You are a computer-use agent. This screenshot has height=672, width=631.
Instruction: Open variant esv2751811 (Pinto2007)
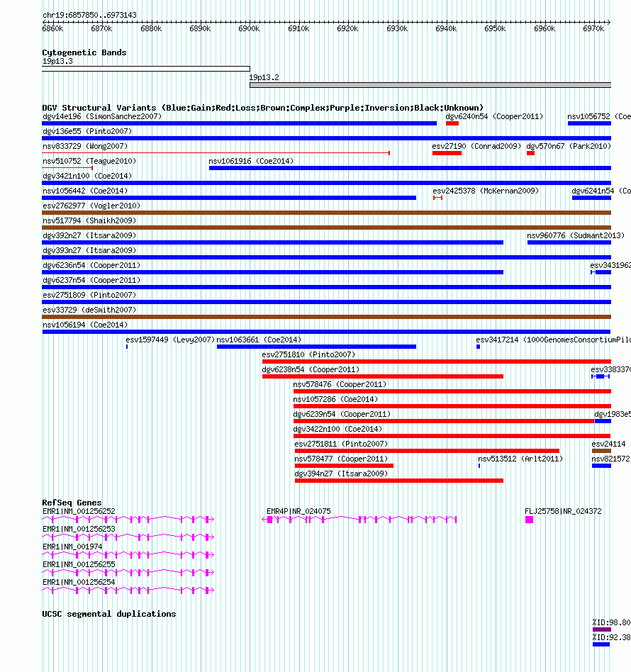[x=341, y=444]
